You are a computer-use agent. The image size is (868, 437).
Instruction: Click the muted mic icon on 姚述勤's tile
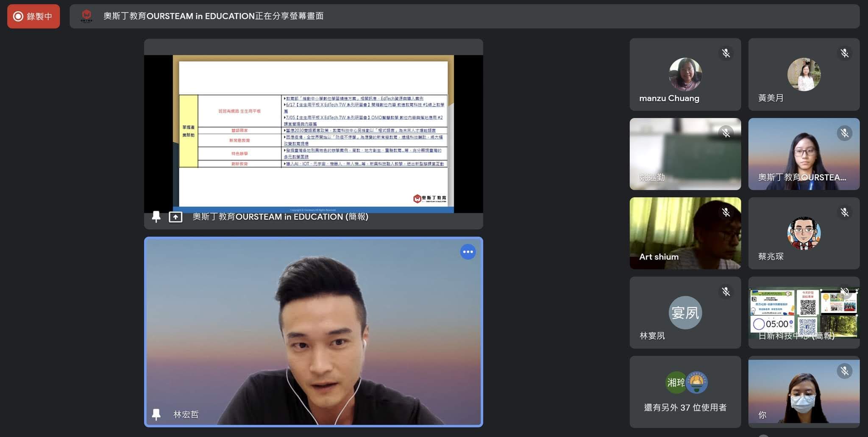726,133
